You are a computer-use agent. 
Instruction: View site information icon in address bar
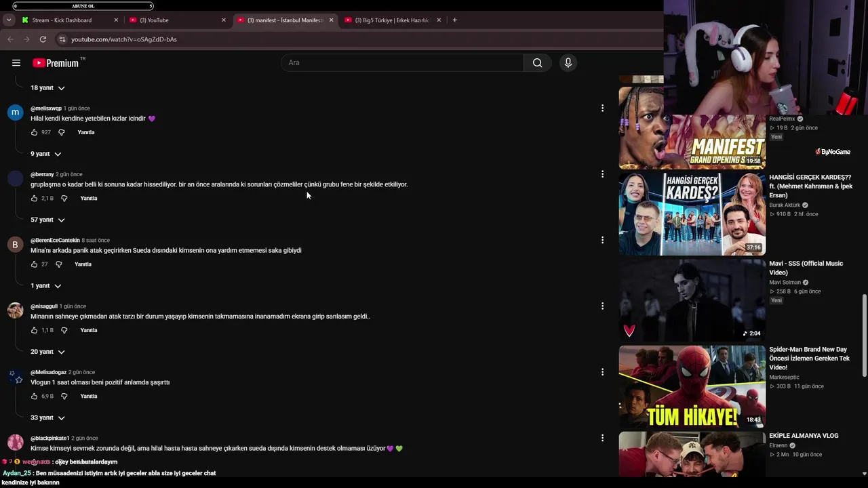click(x=62, y=39)
